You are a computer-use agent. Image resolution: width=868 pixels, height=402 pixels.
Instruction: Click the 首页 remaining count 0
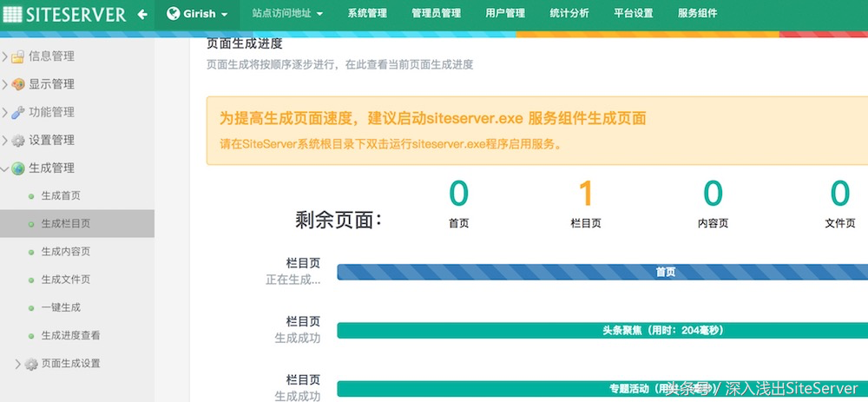(459, 194)
